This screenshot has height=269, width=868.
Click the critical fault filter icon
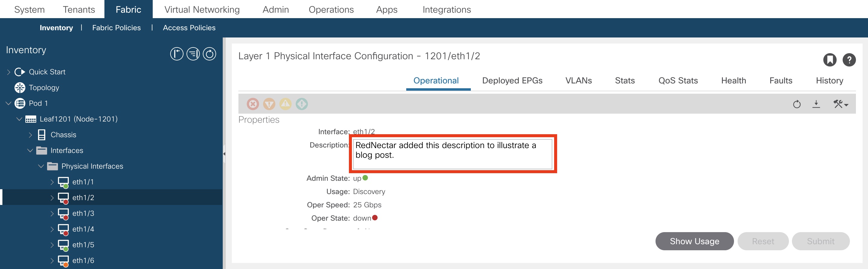(253, 104)
